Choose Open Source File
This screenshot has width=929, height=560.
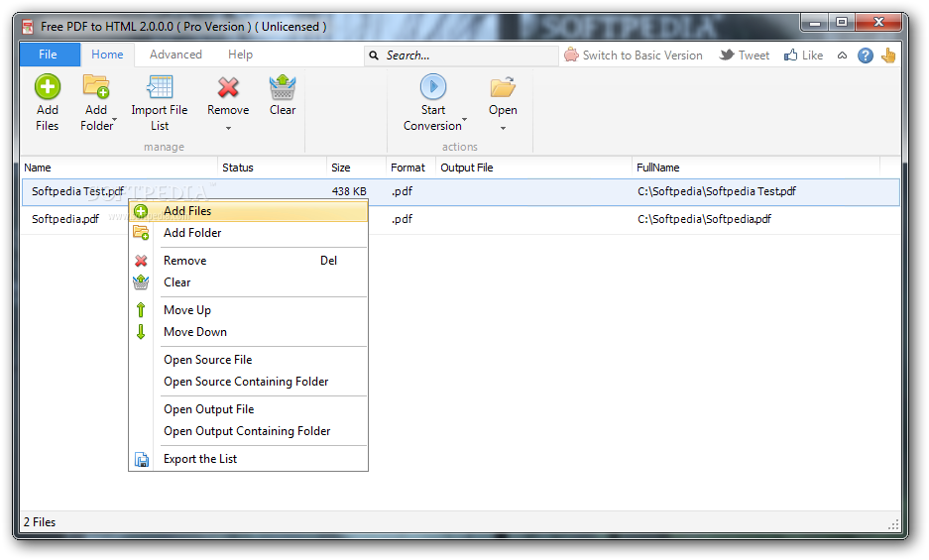point(208,360)
